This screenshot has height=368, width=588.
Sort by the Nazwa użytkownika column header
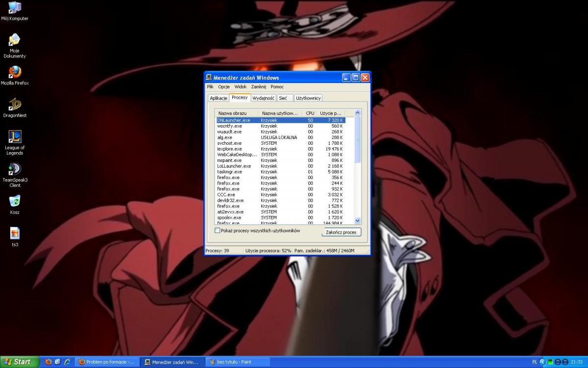[x=281, y=113]
